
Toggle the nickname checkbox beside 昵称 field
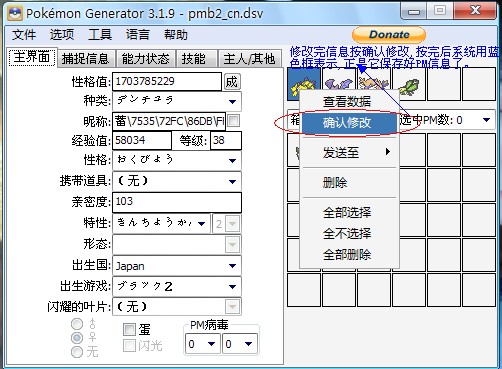point(234,120)
